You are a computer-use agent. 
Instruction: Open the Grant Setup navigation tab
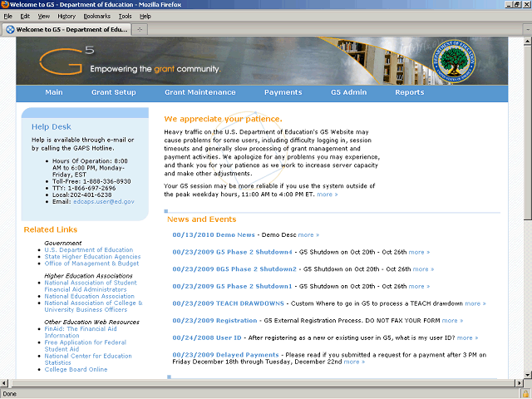pos(114,92)
